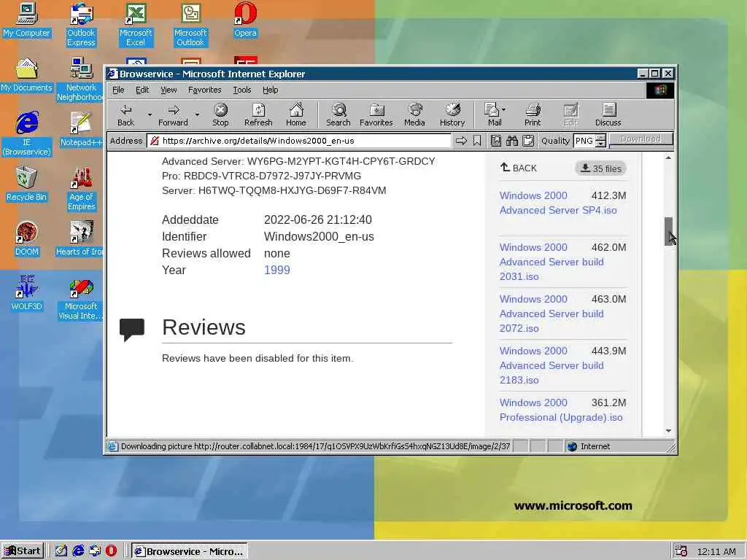747x560 pixels.
Task: Open the Edit menu
Action: [x=142, y=90]
